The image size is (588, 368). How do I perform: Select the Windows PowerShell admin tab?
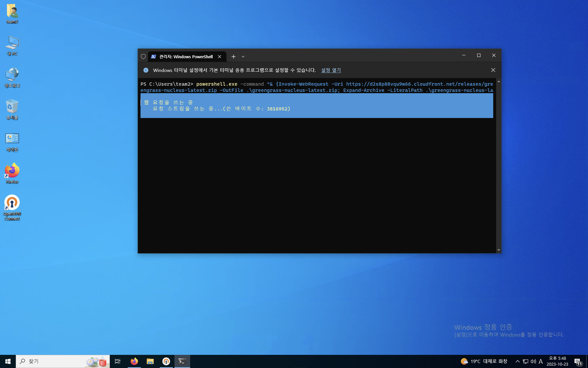click(186, 57)
